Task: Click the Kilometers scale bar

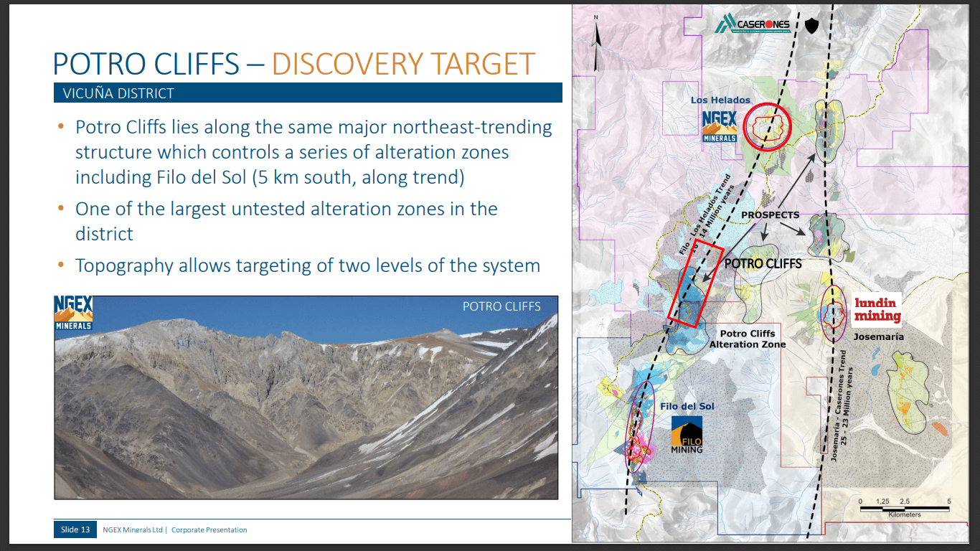Action: (x=904, y=508)
